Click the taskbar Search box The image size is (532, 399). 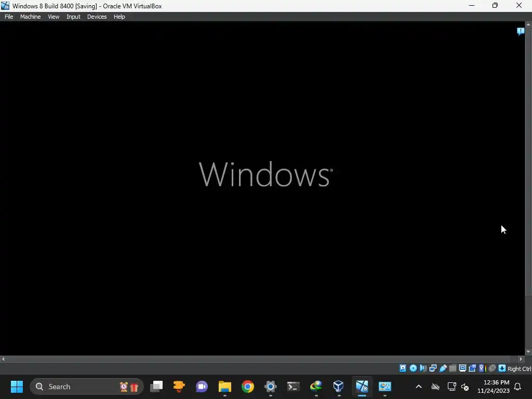click(87, 387)
